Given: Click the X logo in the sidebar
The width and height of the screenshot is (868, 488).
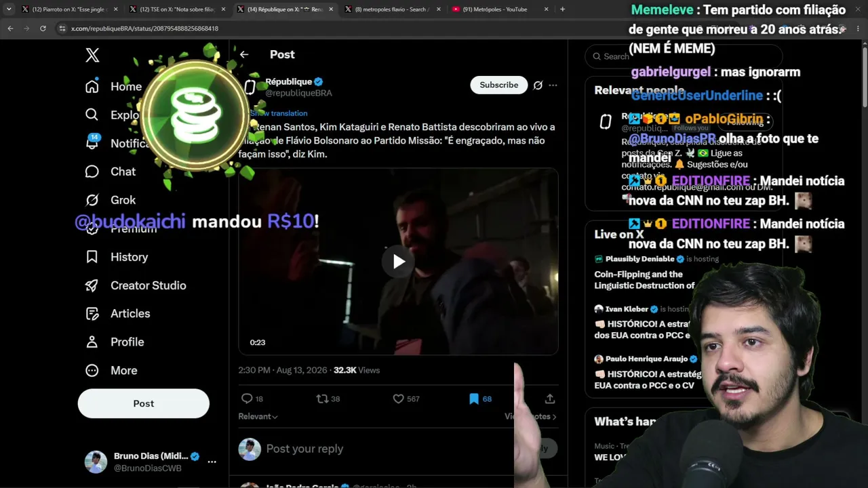Looking at the screenshot, I should [x=92, y=56].
